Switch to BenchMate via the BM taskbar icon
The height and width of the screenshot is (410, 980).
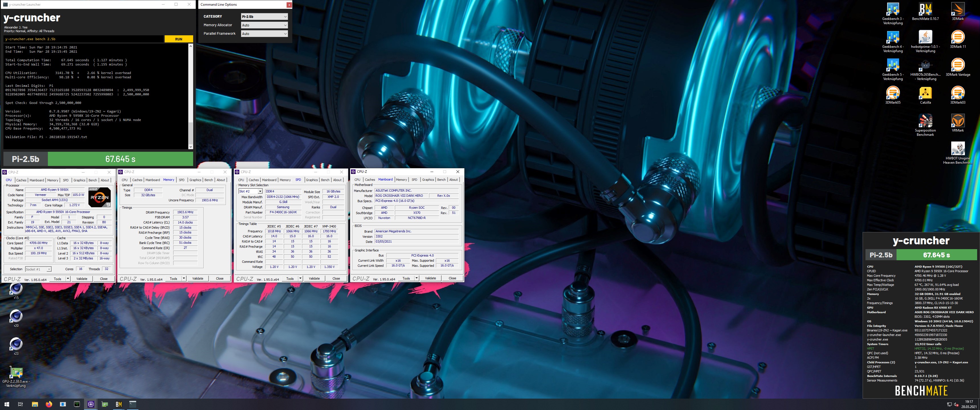tap(119, 404)
